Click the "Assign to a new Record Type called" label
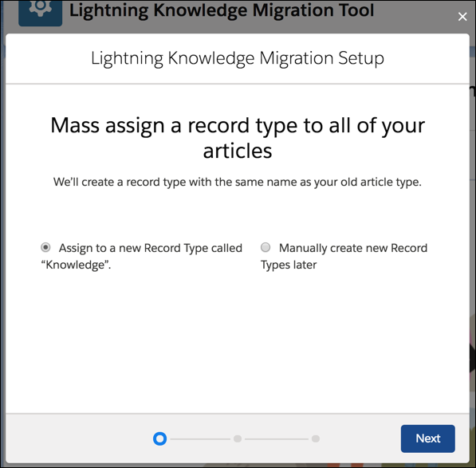Image resolution: width=476 pixels, height=468 pixels. click(x=150, y=248)
